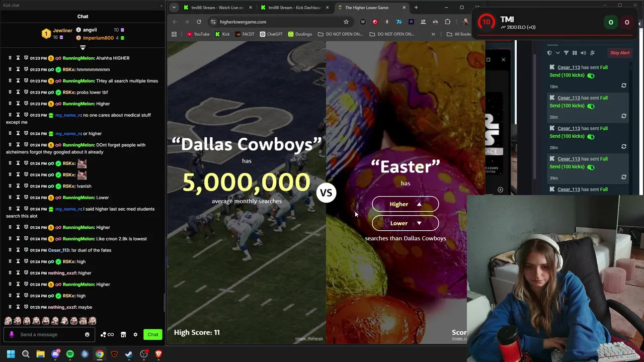This screenshot has height=362, width=644.
Task: Open the Chrome extensions puzzle icon
Action: tap(447, 22)
